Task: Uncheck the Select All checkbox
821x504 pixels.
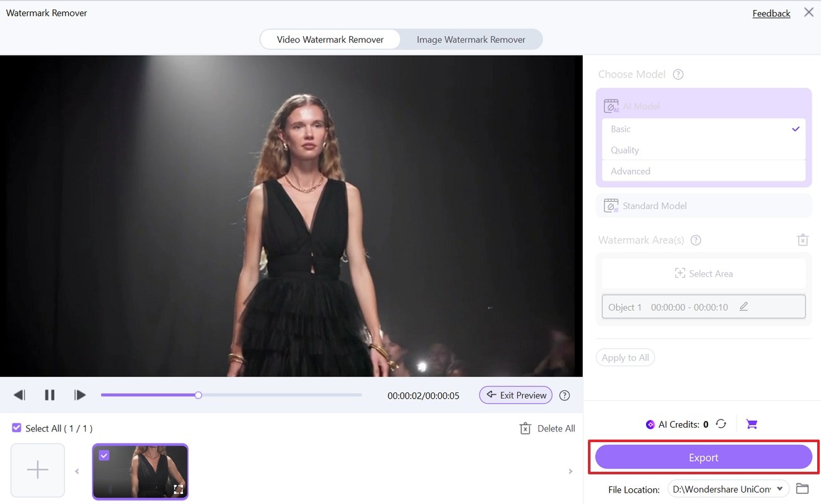Action: pyautogui.click(x=16, y=428)
